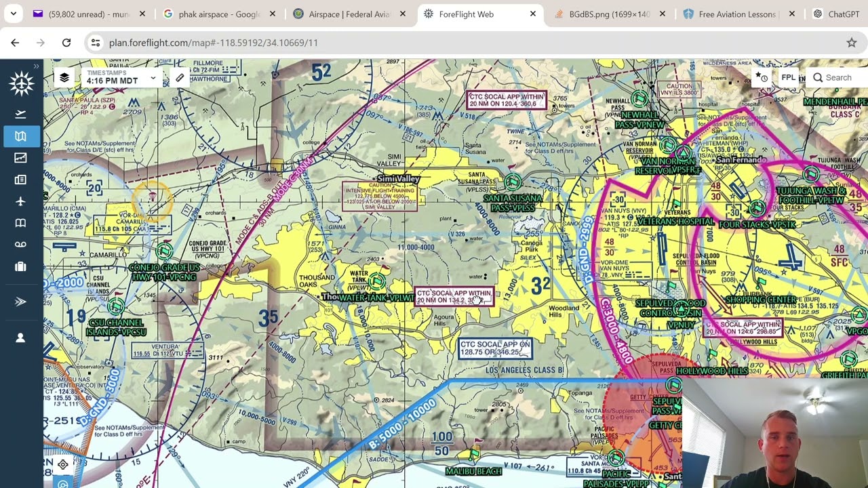Open the Flights departing-plane sidebar icon
Image resolution: width=868 pixels, height=488 pixels.
pyautogui.click(x=20, y=114)
